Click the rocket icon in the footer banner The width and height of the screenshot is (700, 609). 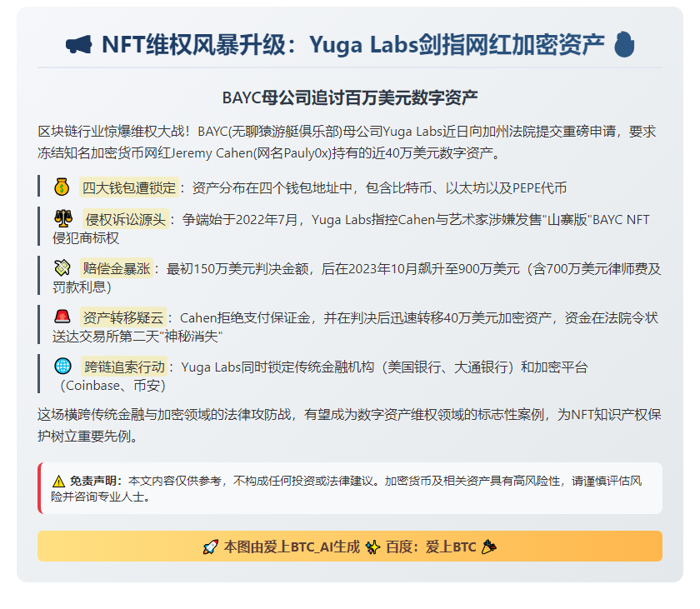211,547
